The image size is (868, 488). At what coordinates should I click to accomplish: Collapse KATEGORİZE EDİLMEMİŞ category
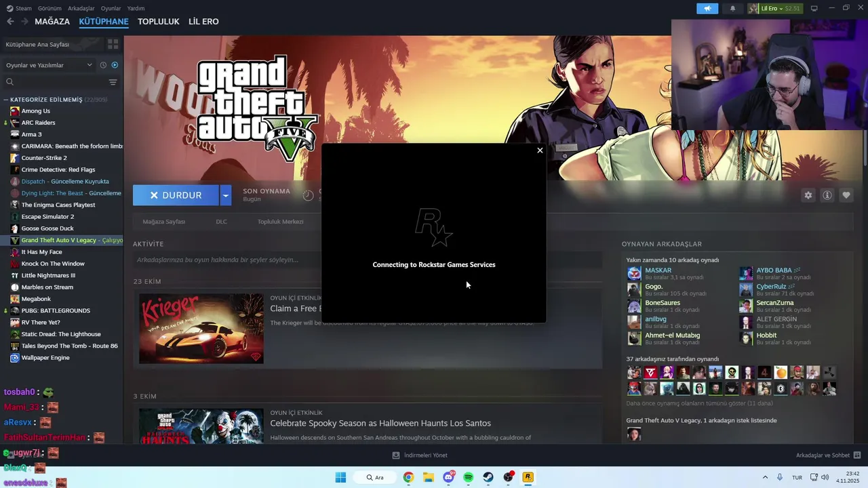point(6,100)
